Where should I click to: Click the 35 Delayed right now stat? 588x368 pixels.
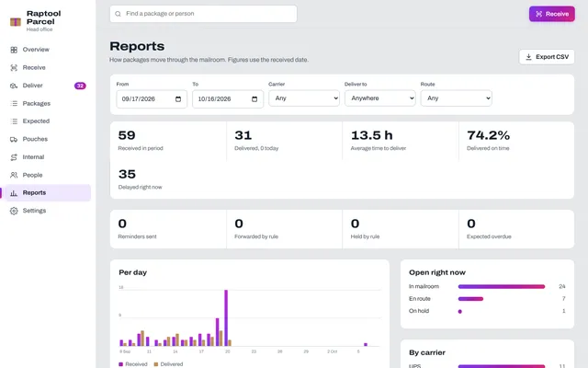pos(168,180)
